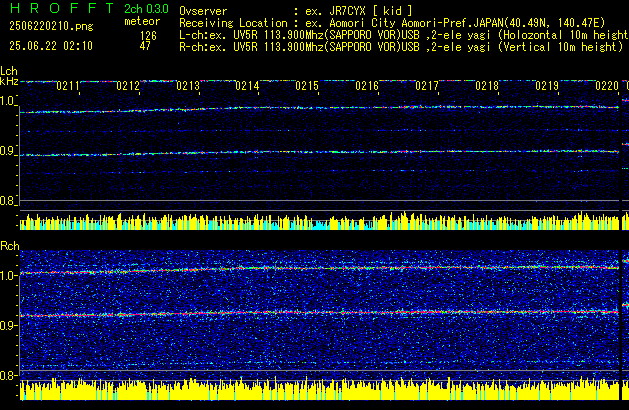Click the Rch yellow signal level graph
This screenshot has width=629, height=410.
319,389
